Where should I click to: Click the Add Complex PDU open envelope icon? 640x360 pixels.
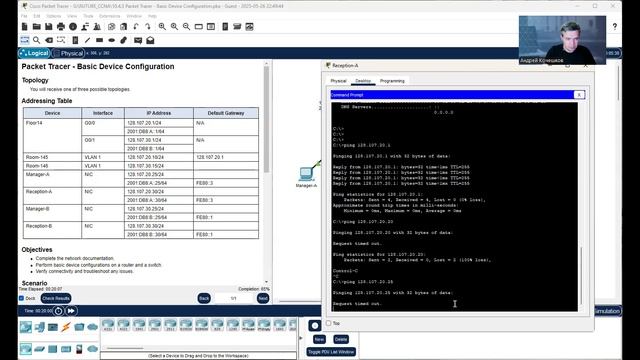150,40
